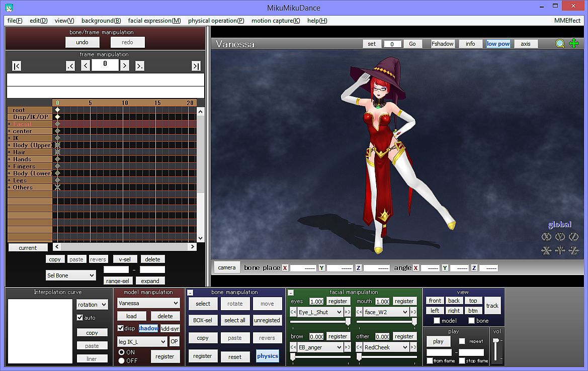588x371 pixels.
Task: Open the Vanessa model dropdown
Action: [x=148, y=303]
